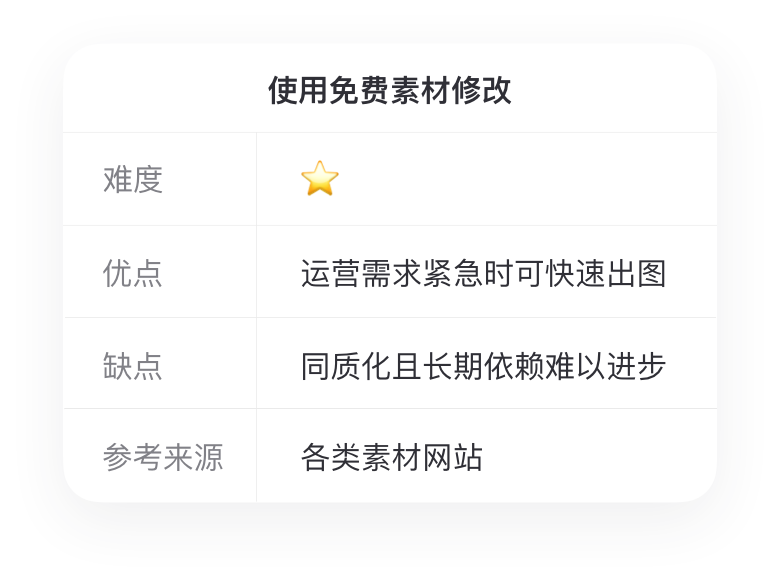Click the word "修改" ending the title

[482, 91]
